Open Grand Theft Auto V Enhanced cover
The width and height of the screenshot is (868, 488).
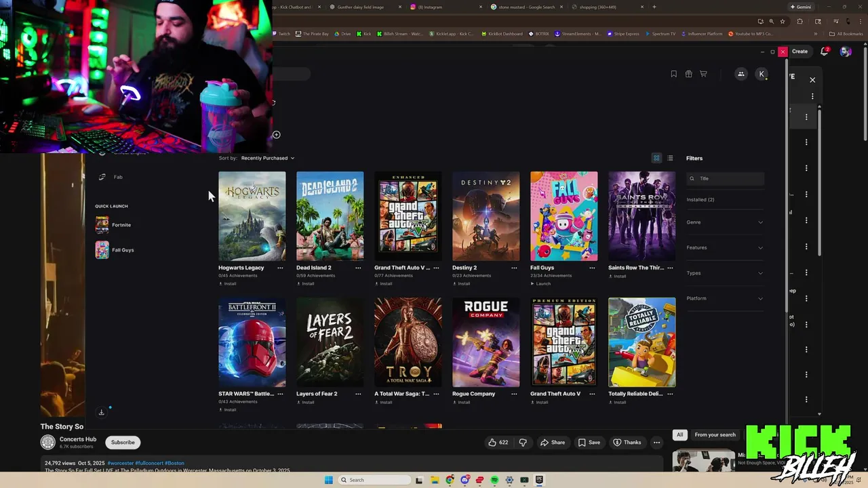tap(408, 216)
